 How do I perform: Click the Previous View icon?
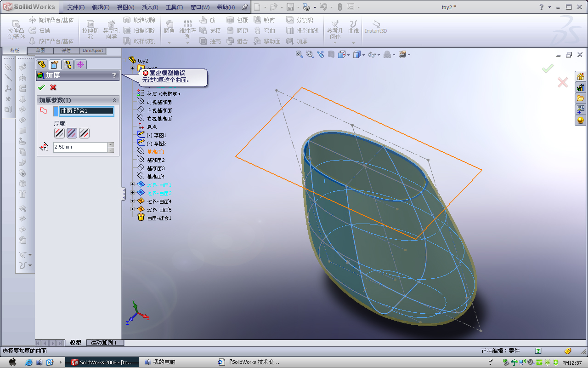[321, 54]
